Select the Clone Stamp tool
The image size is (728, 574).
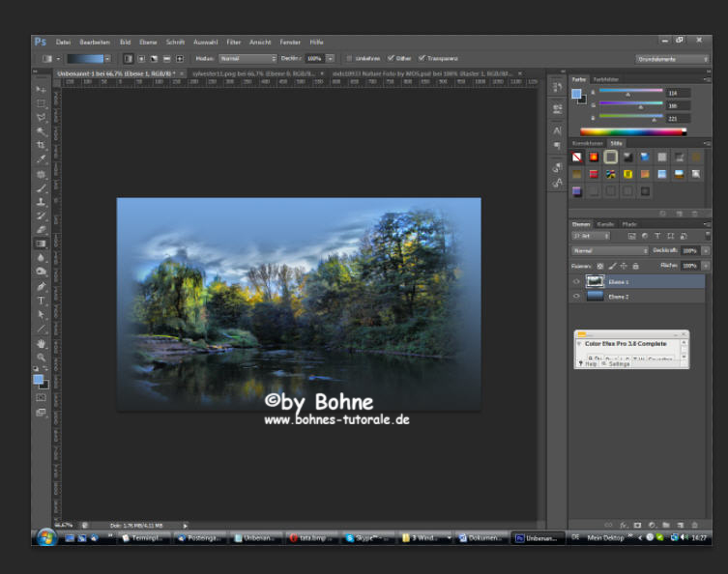coord(42,202)
